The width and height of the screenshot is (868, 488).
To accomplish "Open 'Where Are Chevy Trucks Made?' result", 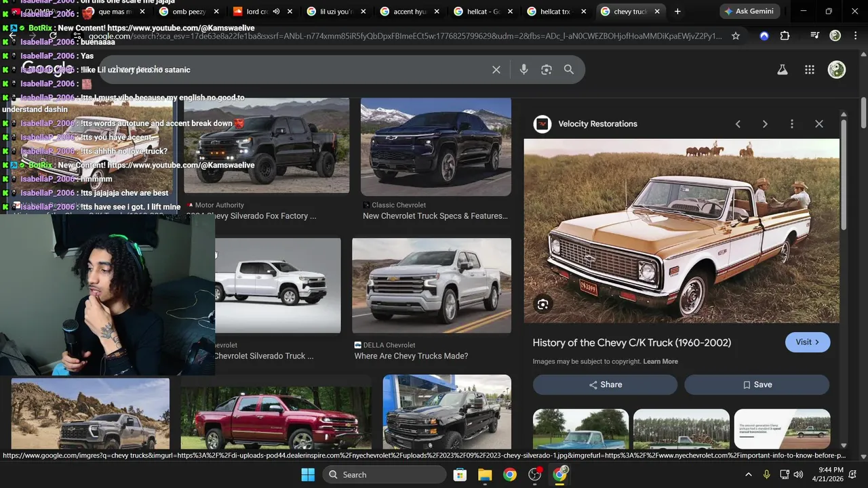I will [411, 356].
